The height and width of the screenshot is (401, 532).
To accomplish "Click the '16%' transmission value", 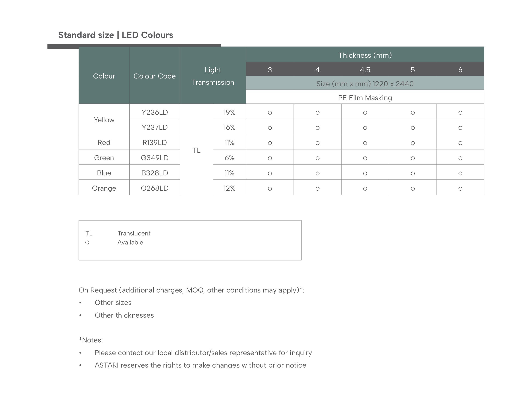I will pyautogui.click(x=229, y=127).
